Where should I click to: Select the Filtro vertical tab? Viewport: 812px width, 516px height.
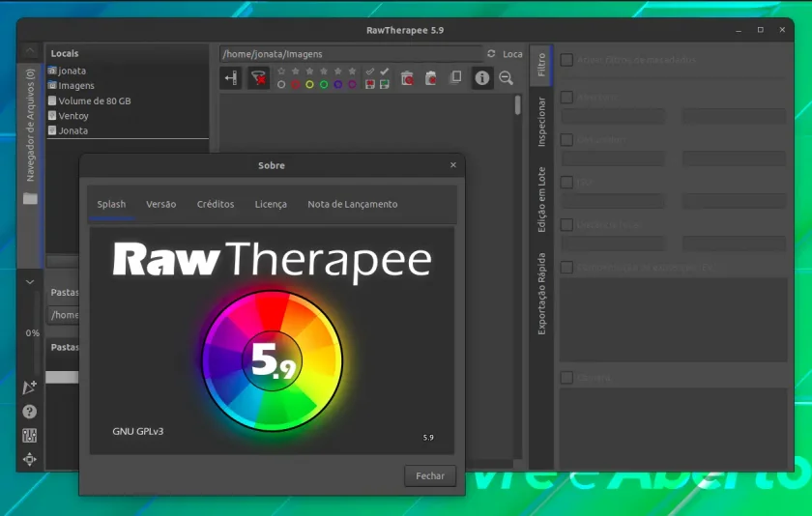point(541,65)
